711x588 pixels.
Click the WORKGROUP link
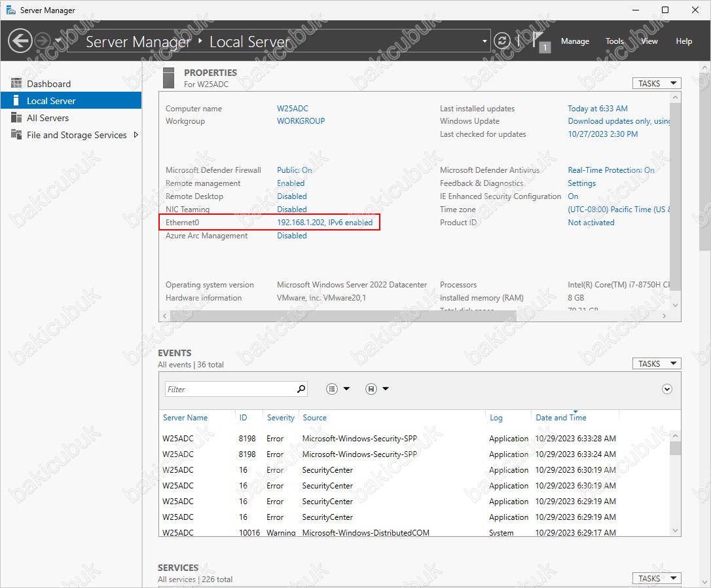click(x=301, y=121)
